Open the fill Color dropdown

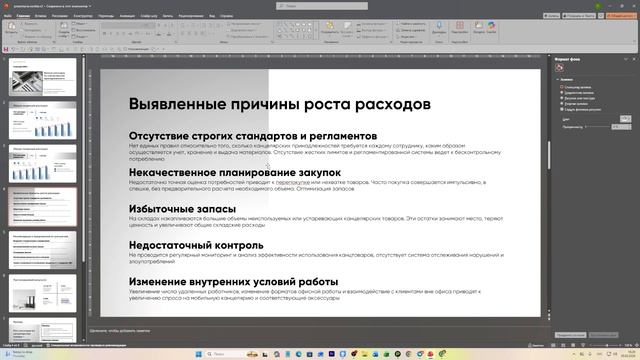(625, 119)
